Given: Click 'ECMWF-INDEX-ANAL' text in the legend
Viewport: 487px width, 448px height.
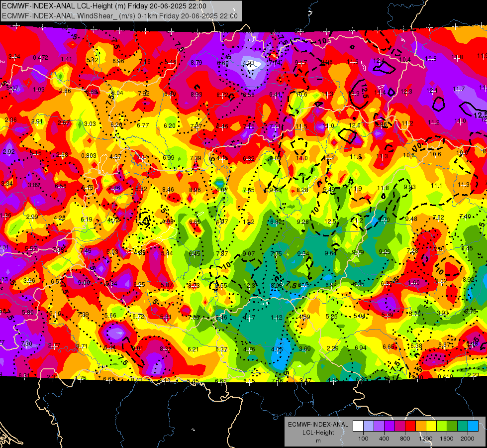Looking at the screenshot, I should [x=318, y=425].
